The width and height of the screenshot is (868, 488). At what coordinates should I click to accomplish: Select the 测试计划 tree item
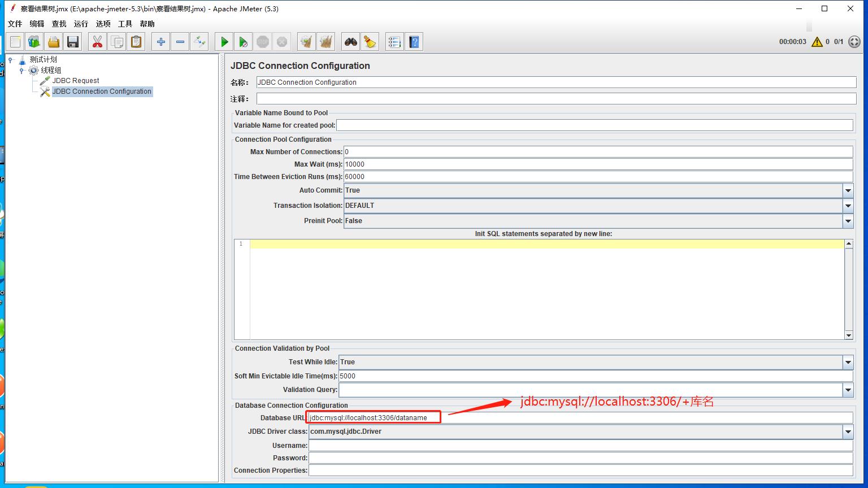coord(43,59)
